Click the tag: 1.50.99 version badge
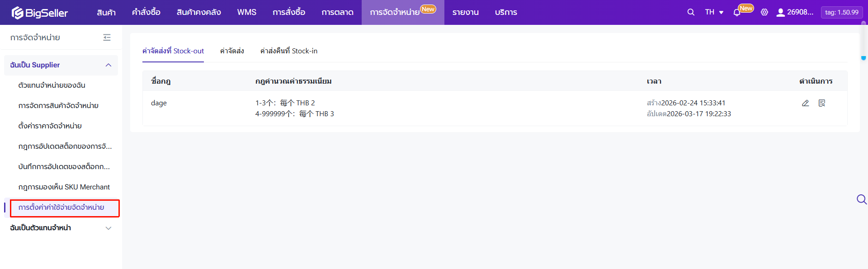 click(x=841, y=12)
